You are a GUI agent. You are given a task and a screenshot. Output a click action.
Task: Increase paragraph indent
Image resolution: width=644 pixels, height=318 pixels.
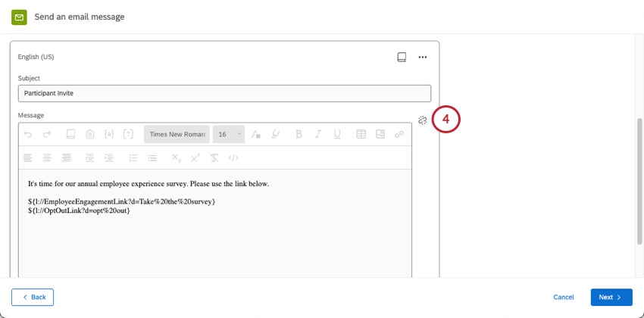tap(109, 157)
